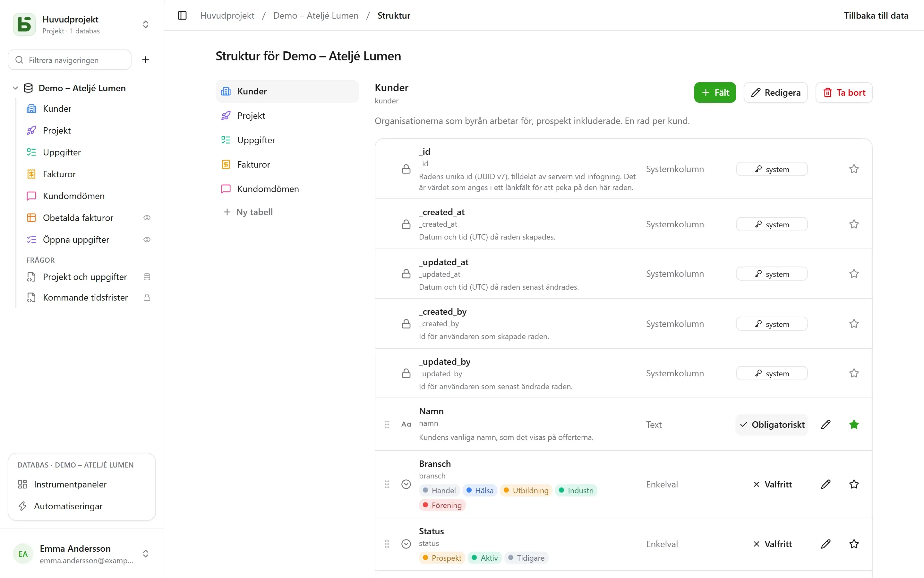The height and width of the screenshot is (578, 924).
Task: Click the Aa text type icon for Namn
Action: coord(406,424)
